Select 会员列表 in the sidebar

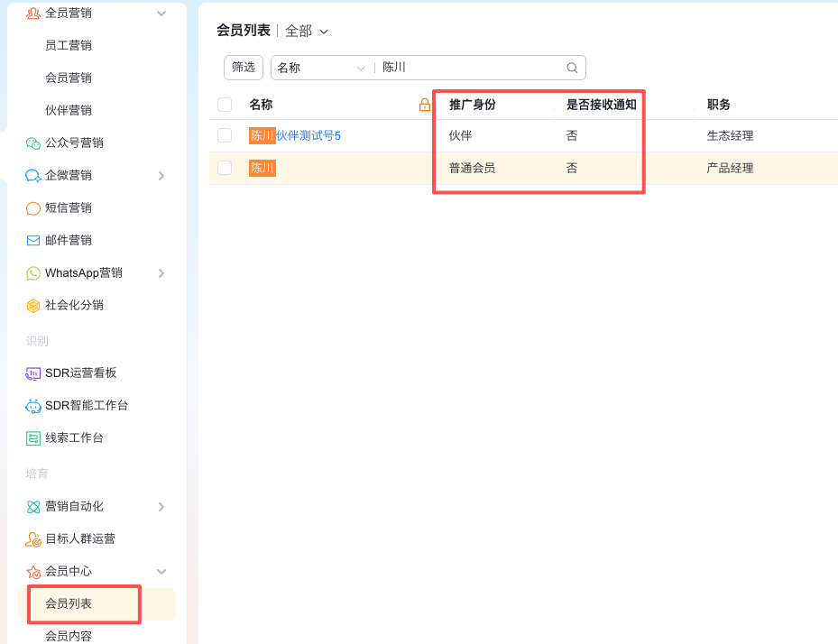(x=69, y=603)
